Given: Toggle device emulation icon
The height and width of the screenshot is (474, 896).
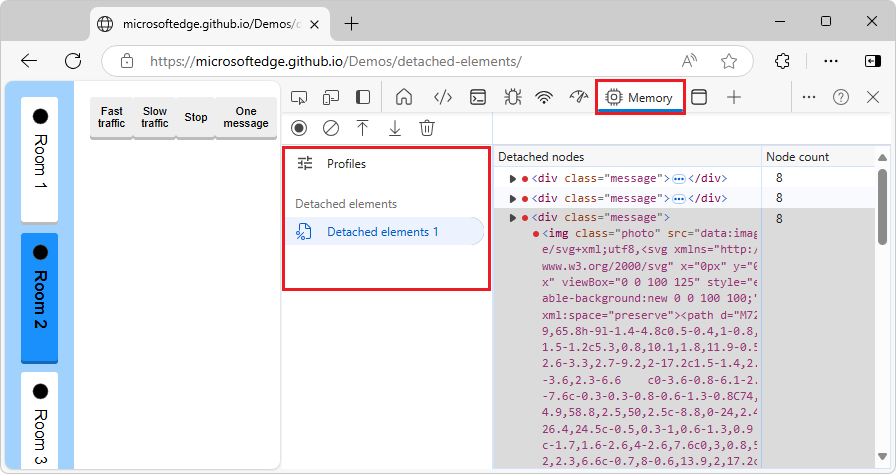Looking at the screenshot, I should (x=331, y=98).
